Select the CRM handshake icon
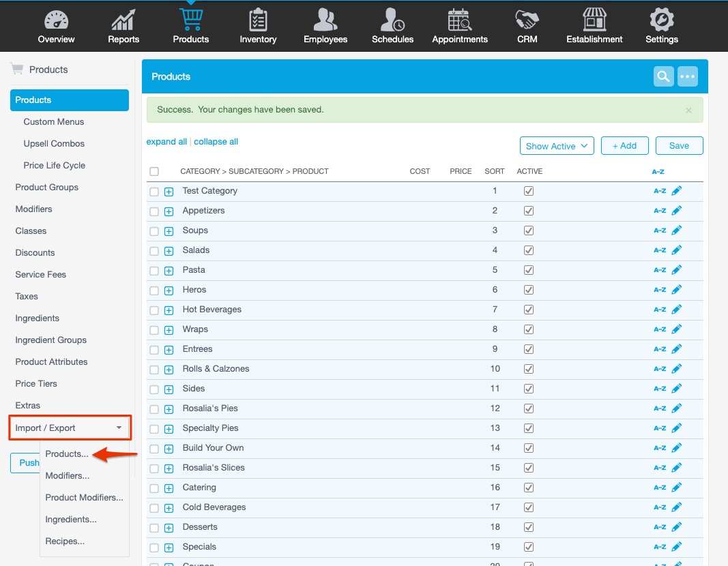 (526, 20)
